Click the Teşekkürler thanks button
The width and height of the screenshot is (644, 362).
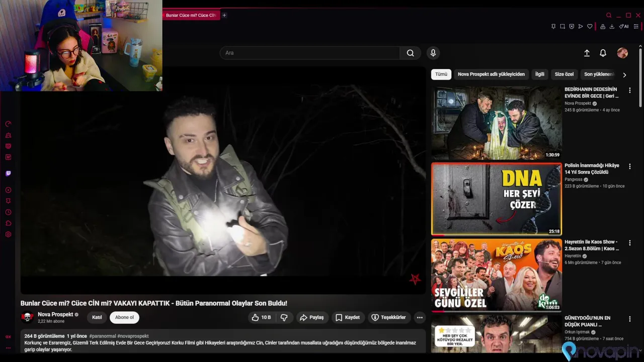click(x=389, y=317)
